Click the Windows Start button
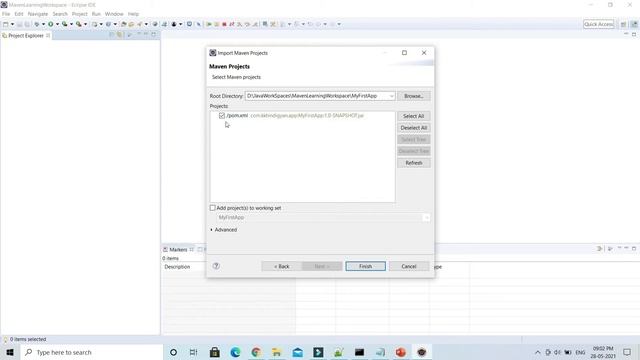Screen dimensions: 640x360 (10, 352)
